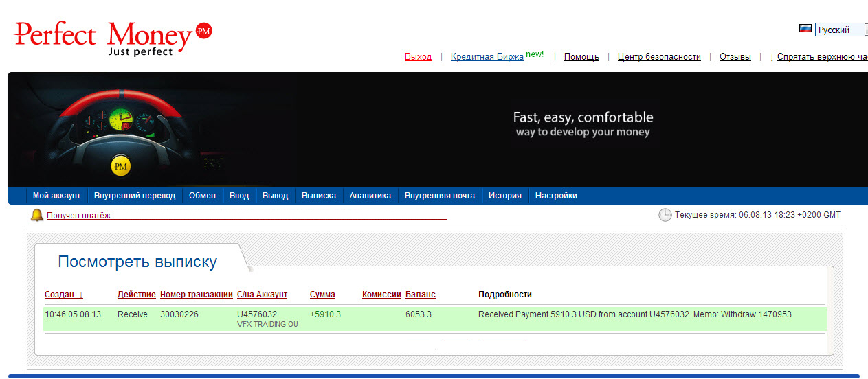Sort by С/на Аккаунт column header
868x379 pixels.
tap(262, 295)
